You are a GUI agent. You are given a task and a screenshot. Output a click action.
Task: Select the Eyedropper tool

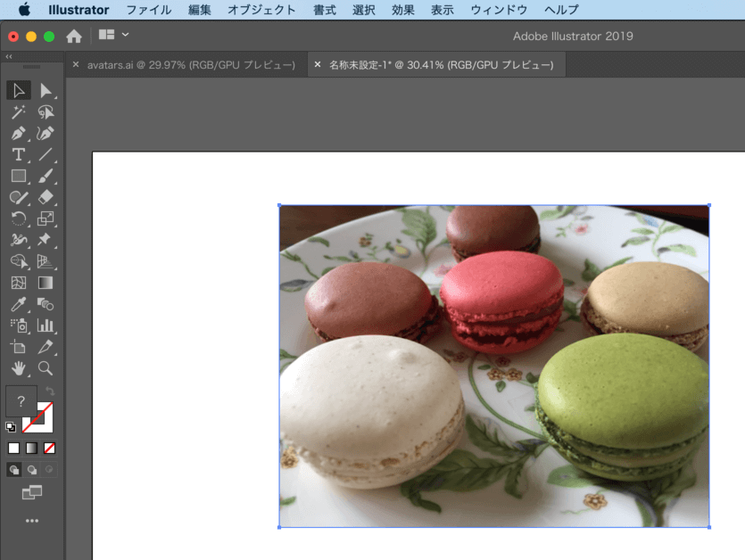pyautogui.click(x=18, y=304)
